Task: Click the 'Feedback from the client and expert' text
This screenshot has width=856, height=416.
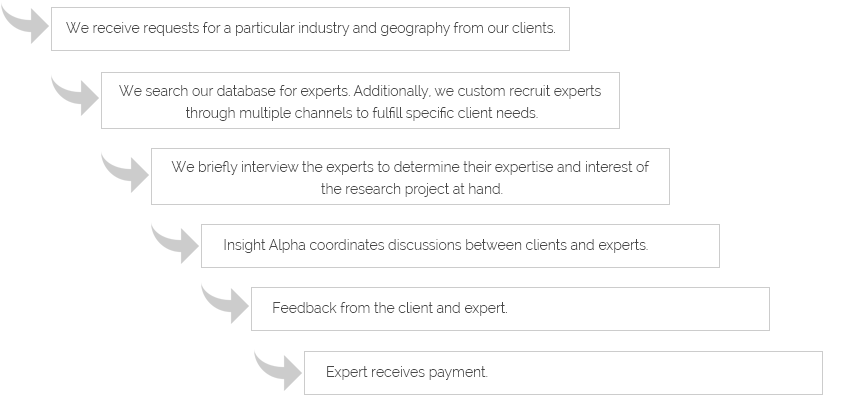Action: coord(390,308)
